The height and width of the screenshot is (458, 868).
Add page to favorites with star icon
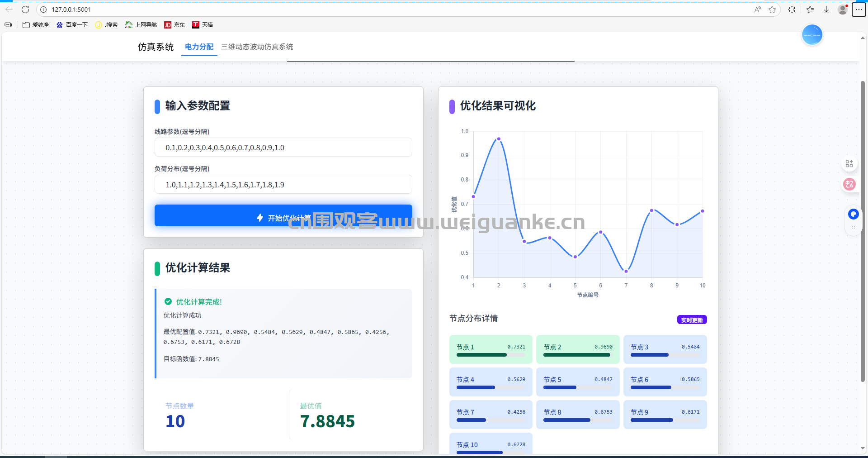click(x=772, y=10)
